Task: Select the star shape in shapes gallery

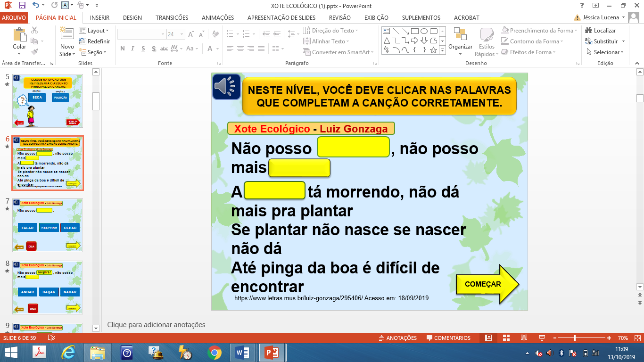Action: click(433, 50)
